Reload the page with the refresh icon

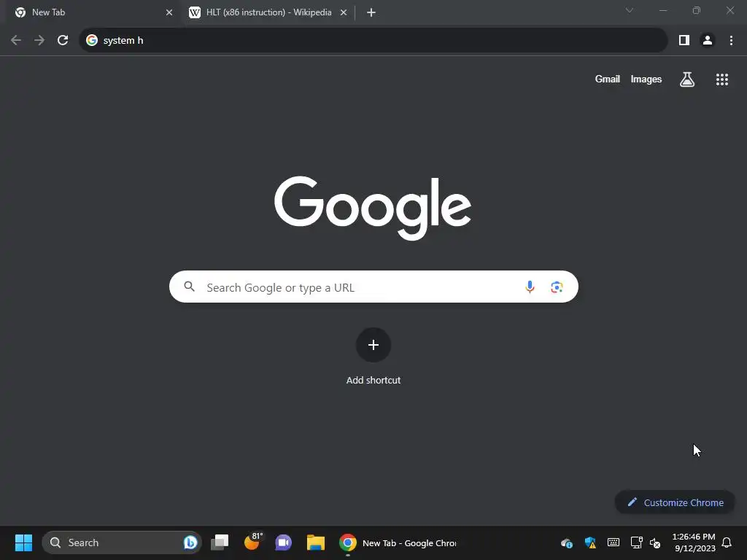[x=63, y=41]
